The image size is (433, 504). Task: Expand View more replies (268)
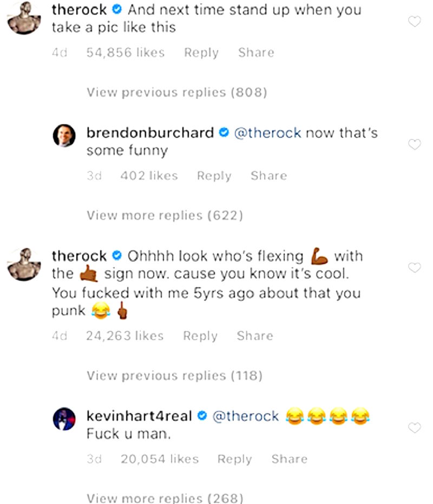tap(165, 498)
